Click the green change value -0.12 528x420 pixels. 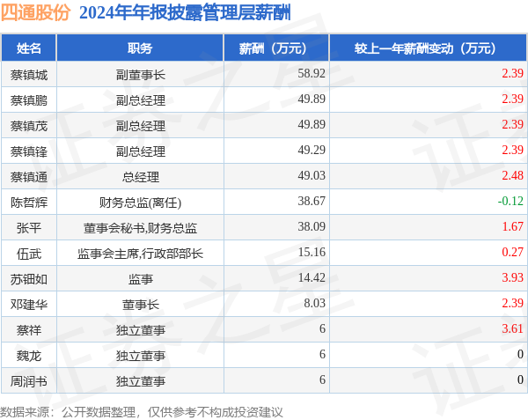[510, 202]
